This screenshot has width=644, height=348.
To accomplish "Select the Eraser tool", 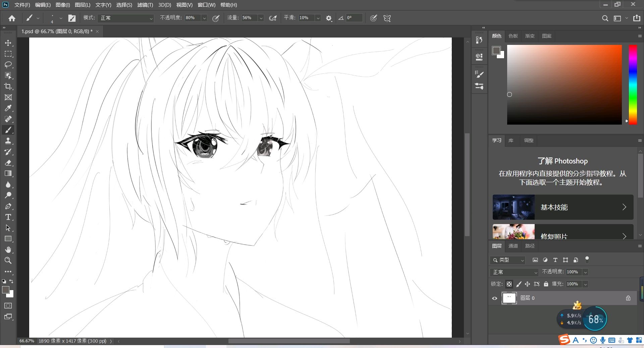I will (8, 163).
